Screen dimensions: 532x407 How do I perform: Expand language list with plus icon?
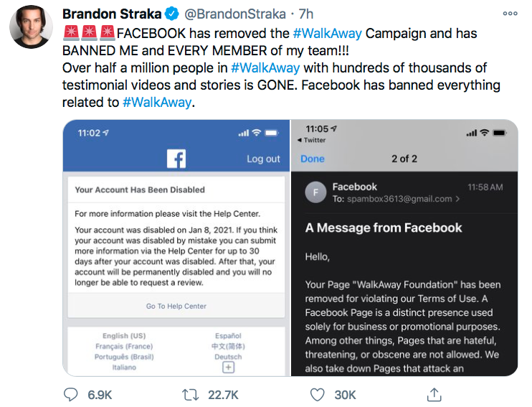[228, 368]
